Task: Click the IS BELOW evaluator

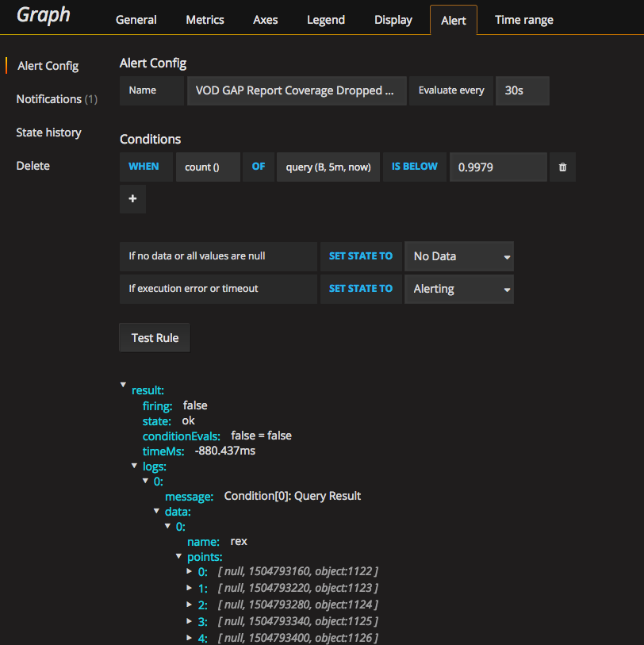Action: (x=414, y=167)
